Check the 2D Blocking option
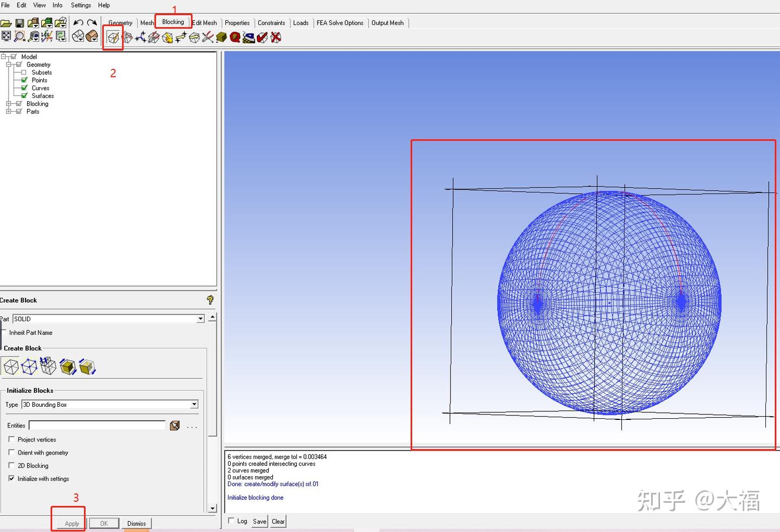 tap(12, 465)
